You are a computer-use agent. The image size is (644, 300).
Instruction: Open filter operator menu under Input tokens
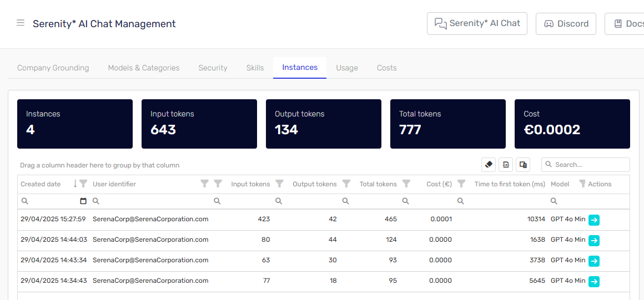click(x=279, y=201)
